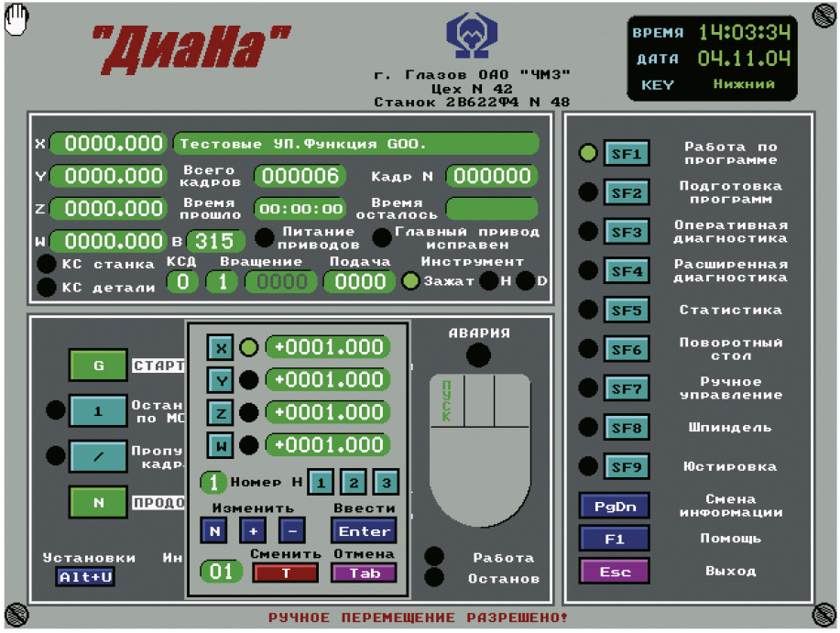Select the X axis button
Viewport: 840px width, 633px height.
tap(220, 349)
